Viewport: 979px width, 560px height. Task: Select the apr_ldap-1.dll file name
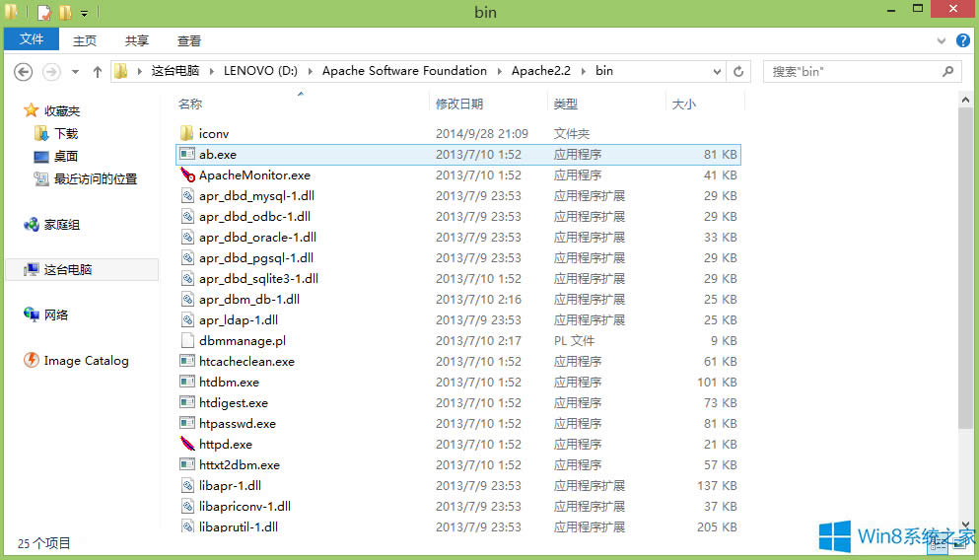[239, 319]
